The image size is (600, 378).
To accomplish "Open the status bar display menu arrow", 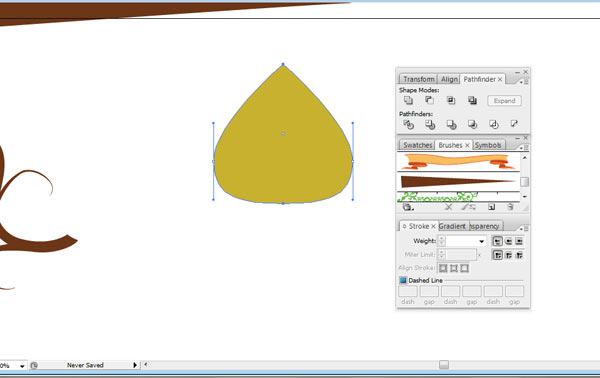I will coord(135,365).
